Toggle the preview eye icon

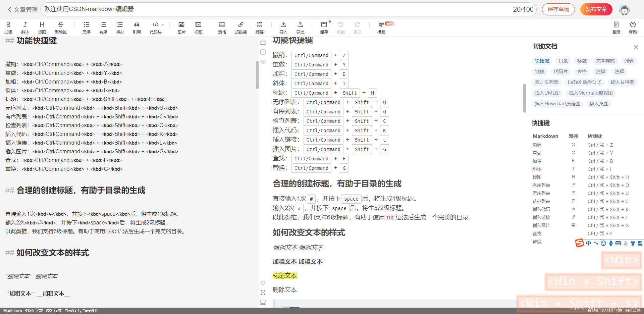[x=263, y=62]
